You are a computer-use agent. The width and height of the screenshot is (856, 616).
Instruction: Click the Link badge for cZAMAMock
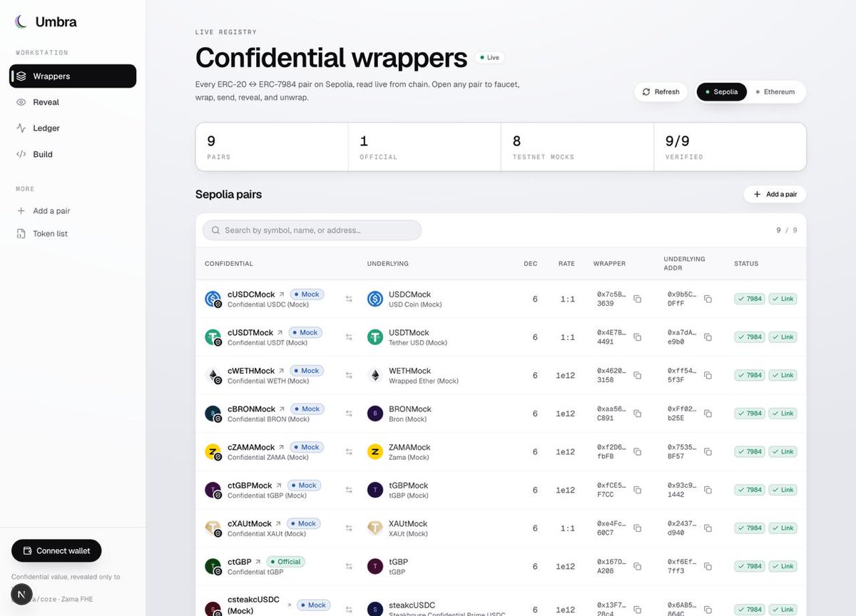[x=783, y=452]
